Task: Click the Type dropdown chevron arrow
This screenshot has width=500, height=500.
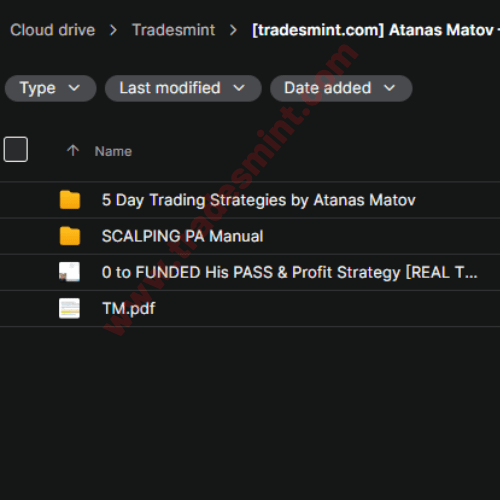Action: pos(74,88)
